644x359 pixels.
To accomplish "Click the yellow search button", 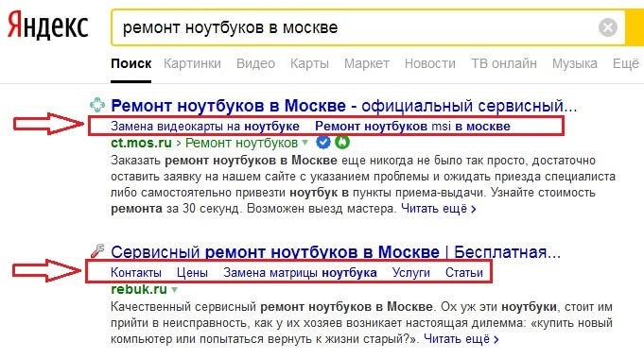I will [635, 27].
